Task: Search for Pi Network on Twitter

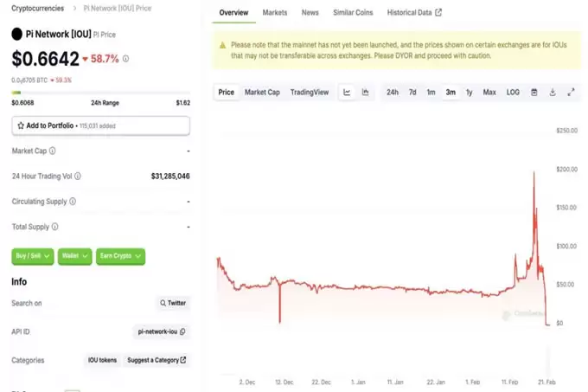Action: click(x=173, y=303)
